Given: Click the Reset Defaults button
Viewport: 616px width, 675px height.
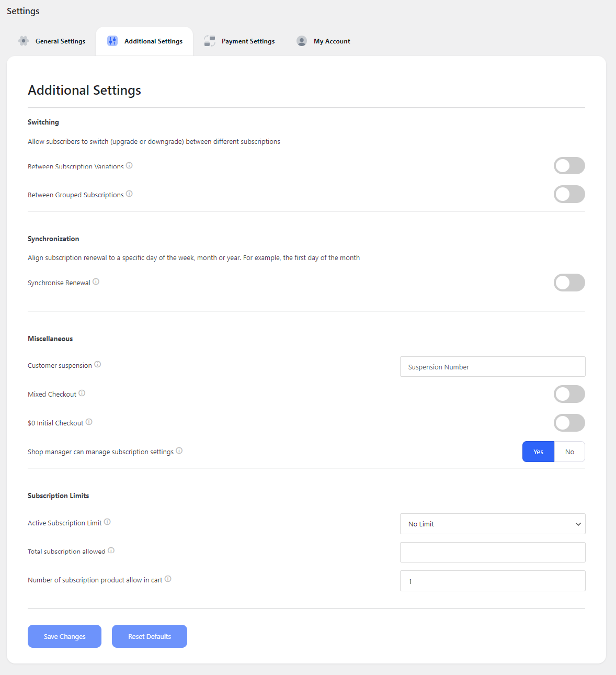Looking at the screenshot, I should tap(150, 636).
